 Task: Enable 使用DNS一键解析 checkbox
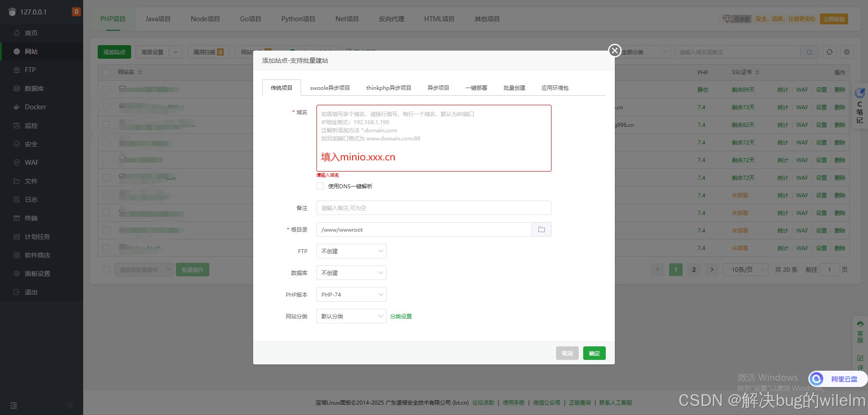[320, 186]
